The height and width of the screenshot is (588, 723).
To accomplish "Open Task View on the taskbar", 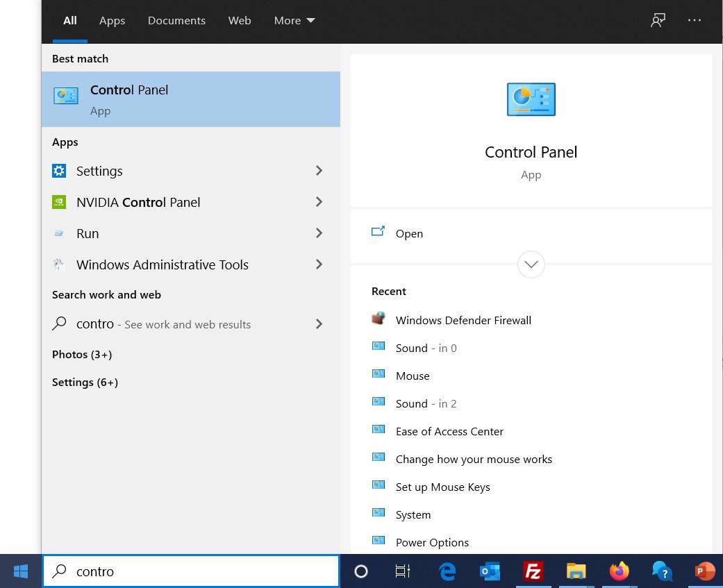I will pos(403,571).
